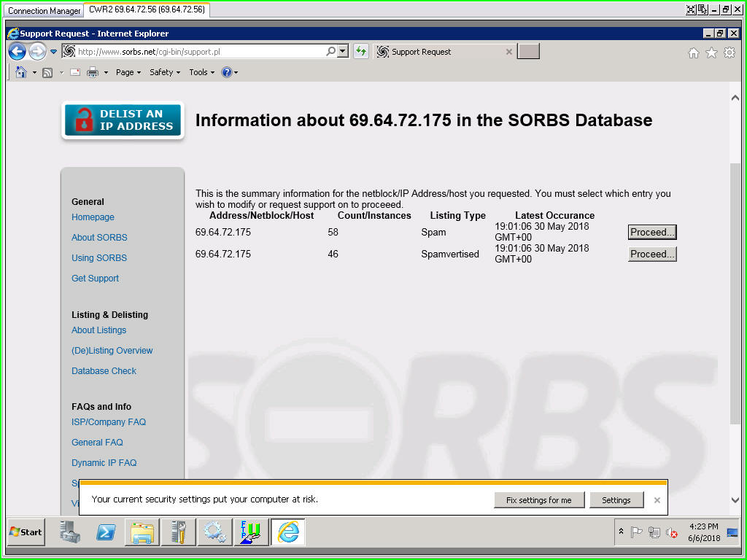This screenshot has width=747, height=560.
Task: Click the count value '46'
Action: [333, 254]
